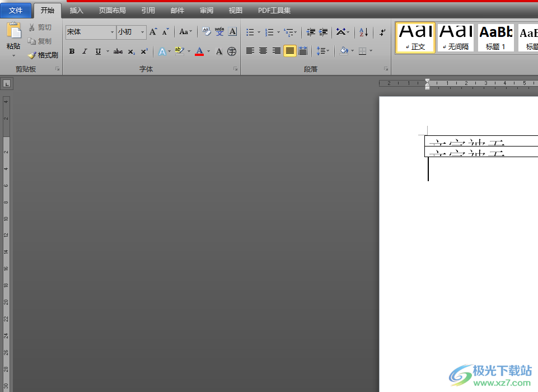Toggle Bold formatting
This screenshot has height=392, width=538.
[72, 51]
